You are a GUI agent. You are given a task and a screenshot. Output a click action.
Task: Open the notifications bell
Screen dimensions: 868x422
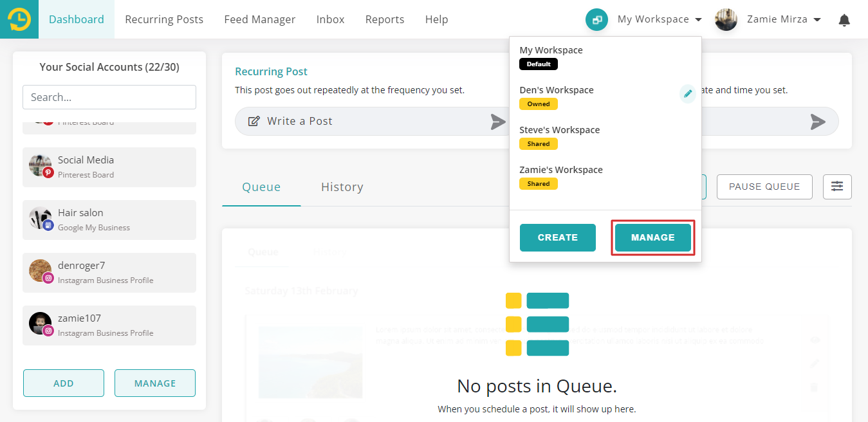click(844, 20)
